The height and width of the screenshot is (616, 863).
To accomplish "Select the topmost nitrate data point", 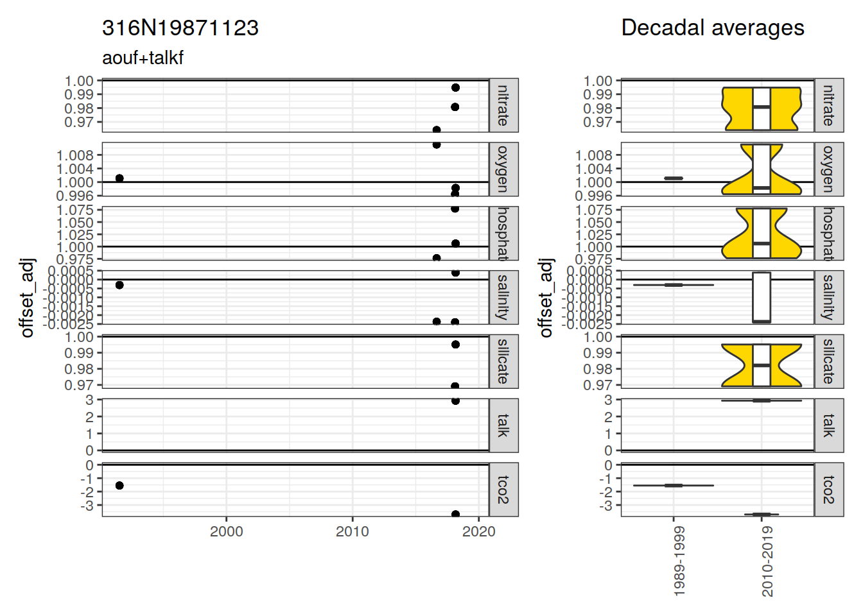I will point(455,88).
